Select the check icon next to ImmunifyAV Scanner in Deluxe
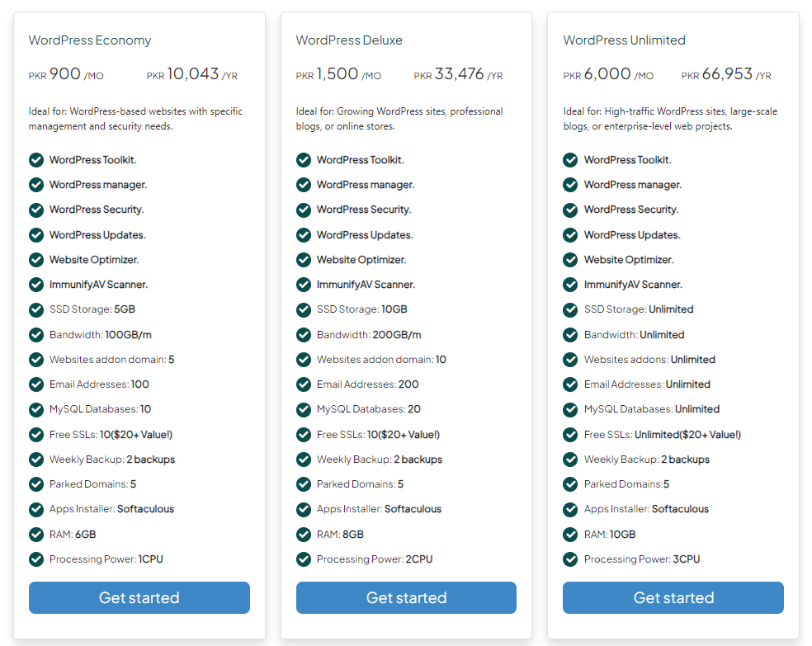The height and width of the screenshot is (646, 812). pyautogui.click(x=304, y=285)
